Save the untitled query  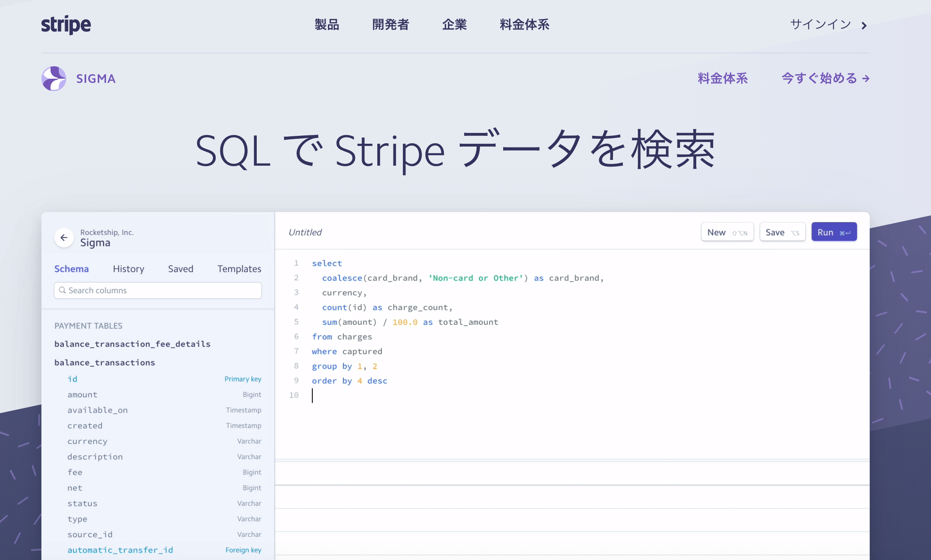pyautogui.click(x=782, y=232)
